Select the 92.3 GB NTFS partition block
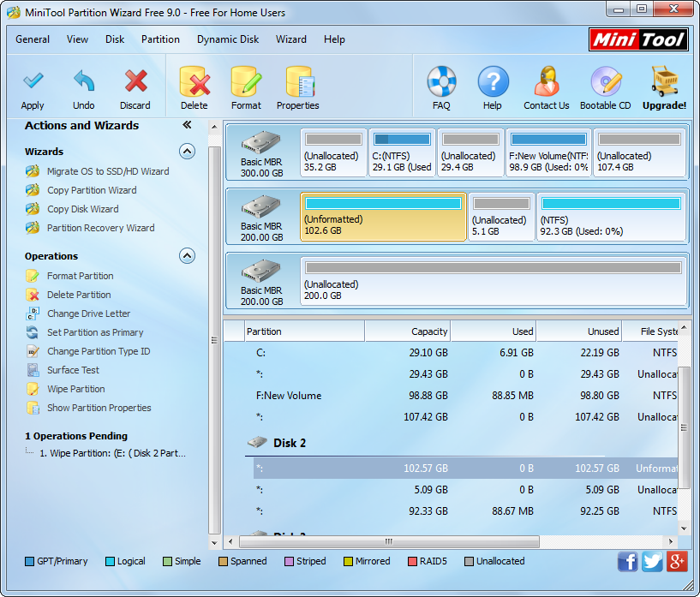 [611, 217]
